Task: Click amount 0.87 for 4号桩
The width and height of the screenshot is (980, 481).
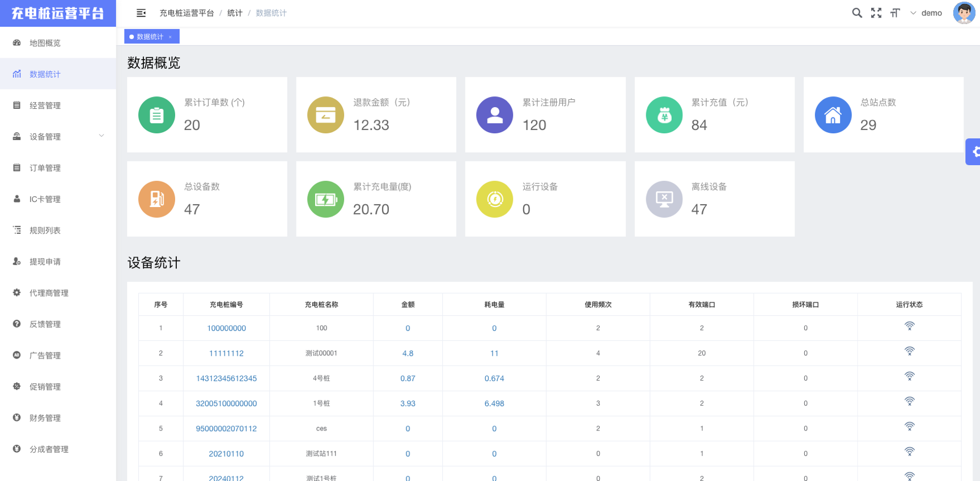Action: pyautogui.click(x=408, y=378)
